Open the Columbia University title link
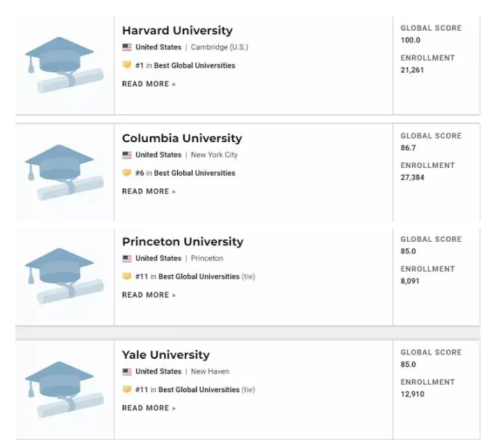486x448 pixels. [x=182, y=138]
